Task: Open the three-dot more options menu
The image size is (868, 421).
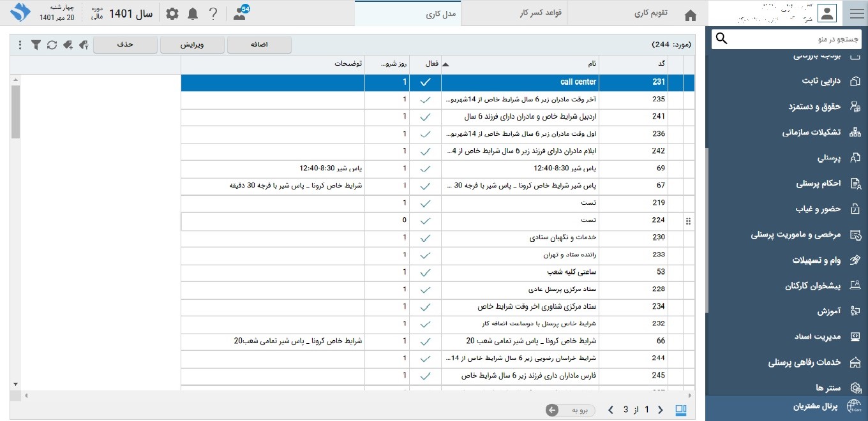Action: (20, 45)
